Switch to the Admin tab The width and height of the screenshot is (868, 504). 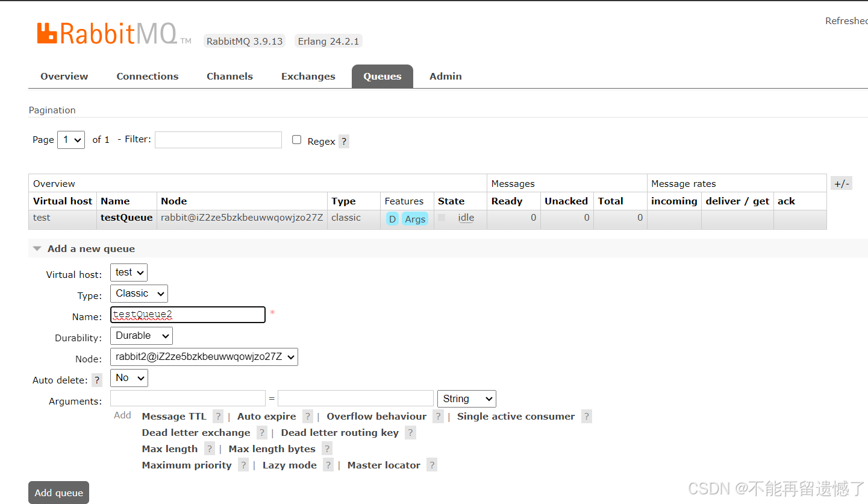pos(446,76)
